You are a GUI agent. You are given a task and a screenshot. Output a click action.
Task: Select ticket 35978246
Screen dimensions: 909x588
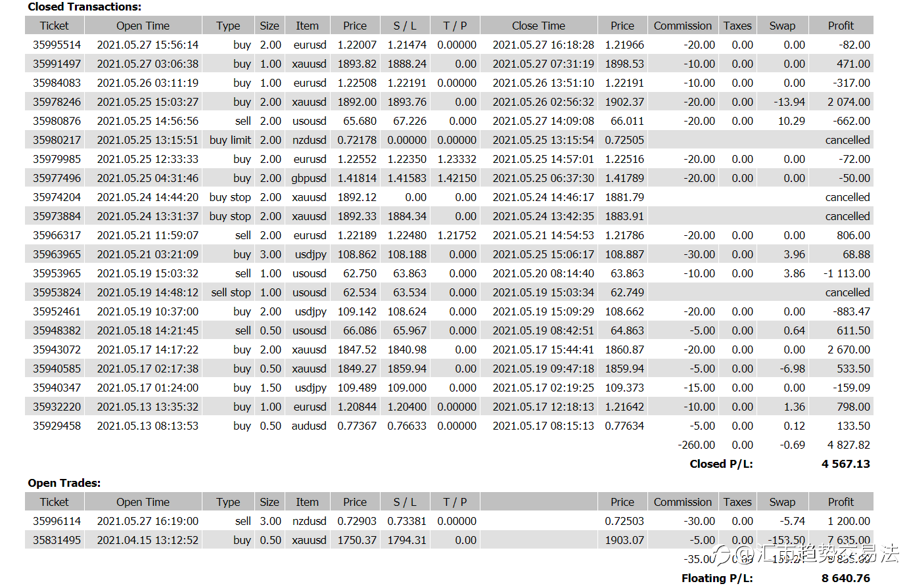click(57, 102)
